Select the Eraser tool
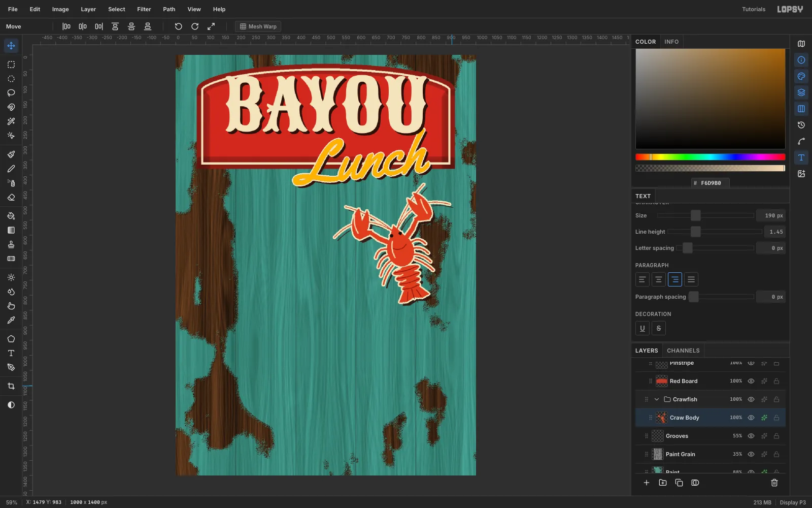Screen dimensions: 812x508 [x=11, y=197]
